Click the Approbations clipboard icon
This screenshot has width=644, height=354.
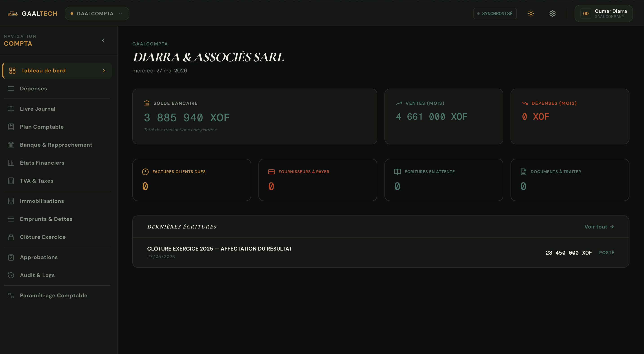coord(11,258)
